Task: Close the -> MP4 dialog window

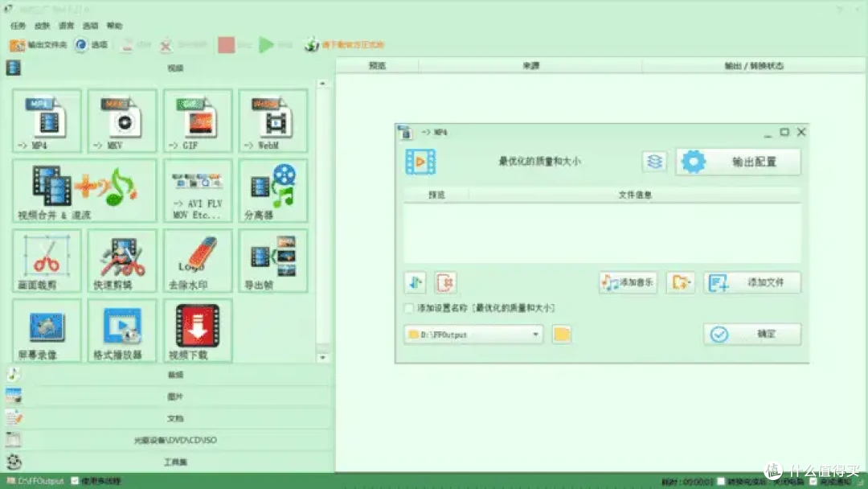Action: click(801, 132)
